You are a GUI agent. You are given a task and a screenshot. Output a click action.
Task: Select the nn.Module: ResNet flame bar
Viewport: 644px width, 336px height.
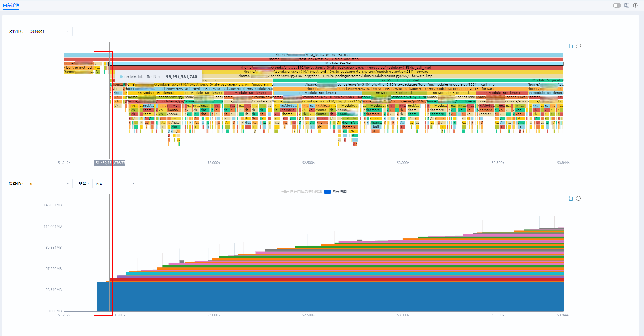point(336,64)
